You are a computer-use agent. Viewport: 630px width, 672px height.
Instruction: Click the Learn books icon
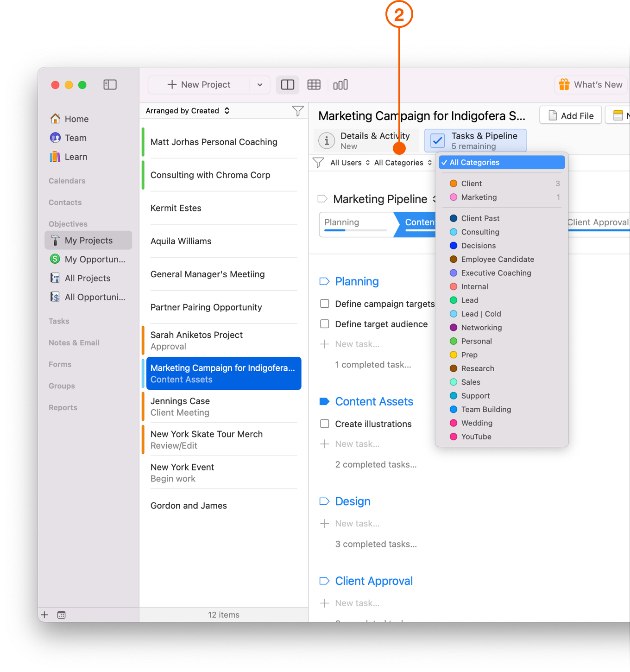55,157
